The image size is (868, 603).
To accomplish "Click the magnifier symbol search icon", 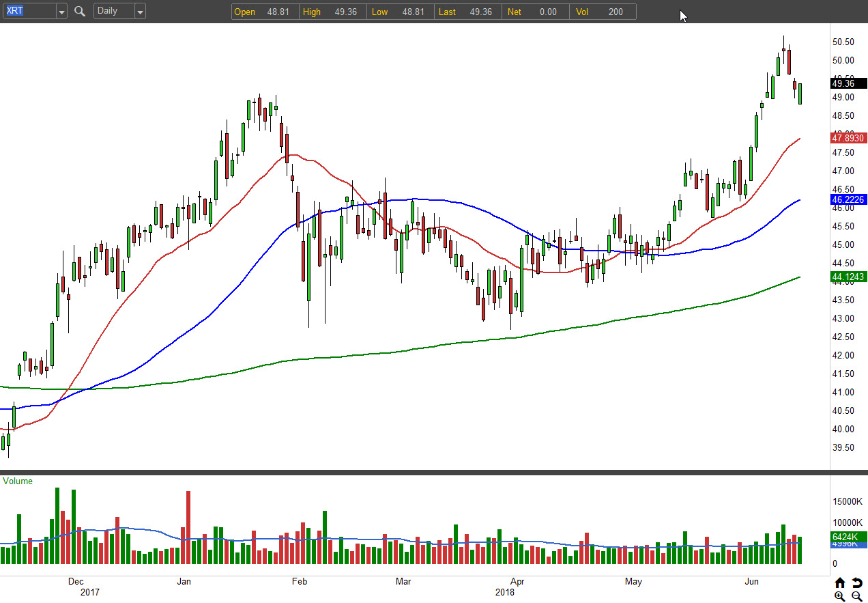I will coord(79,11).
